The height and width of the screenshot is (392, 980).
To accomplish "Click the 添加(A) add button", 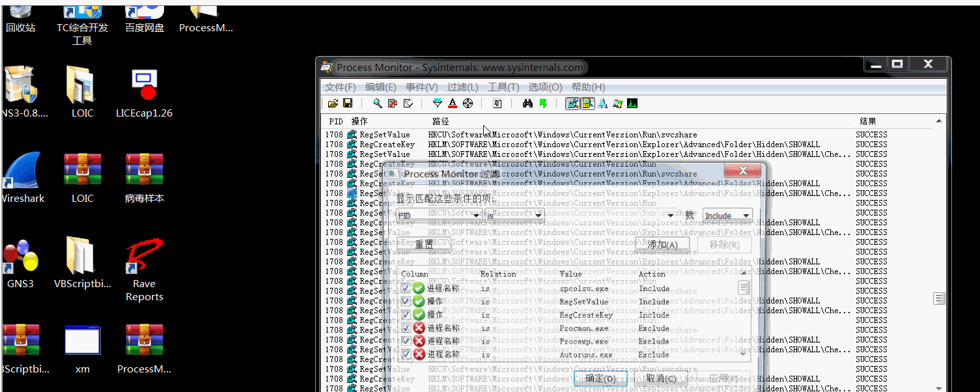I will [x=662, y=245].
